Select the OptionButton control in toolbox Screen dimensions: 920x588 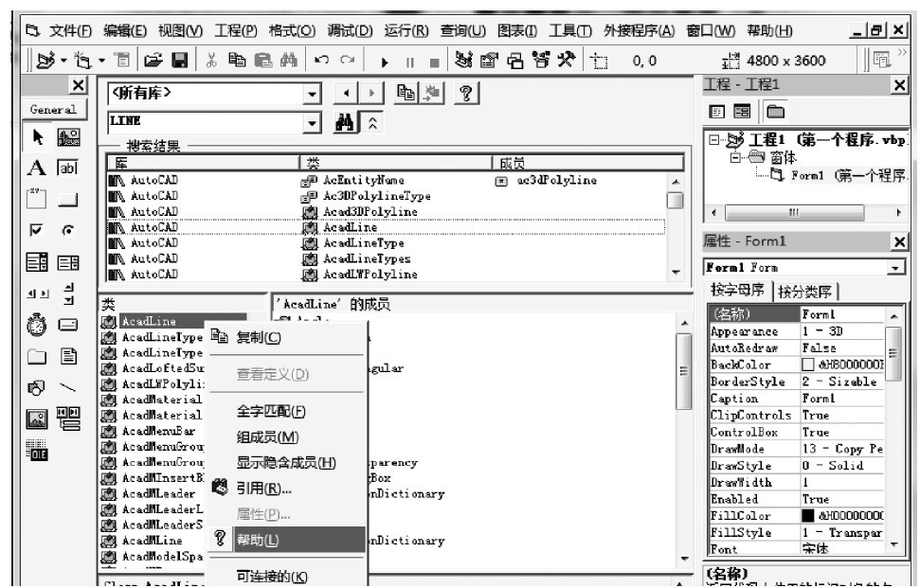click(x=68, y=230)
